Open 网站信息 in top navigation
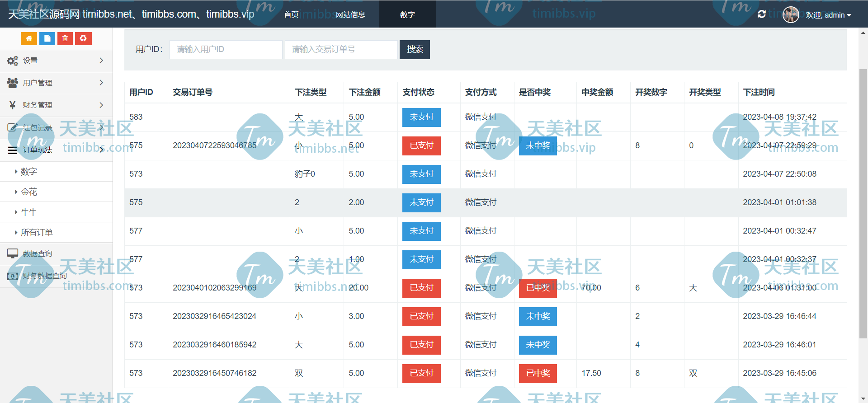868x403 pixels. pos(350,14)
